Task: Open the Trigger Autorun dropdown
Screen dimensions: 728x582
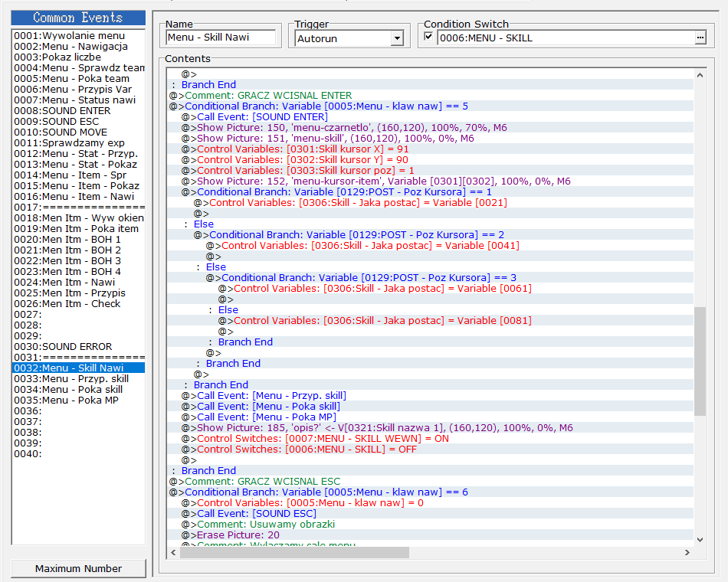Action: [397, 38]
